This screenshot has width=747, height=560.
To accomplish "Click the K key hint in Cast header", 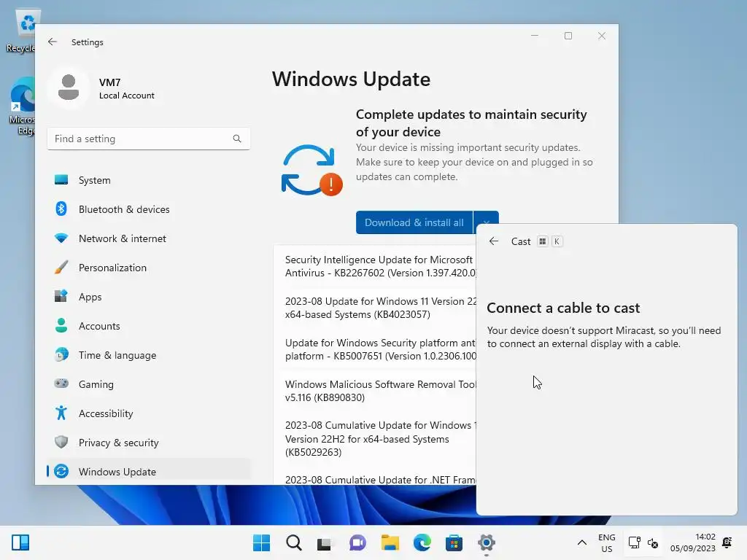I will tap(557, 241).
